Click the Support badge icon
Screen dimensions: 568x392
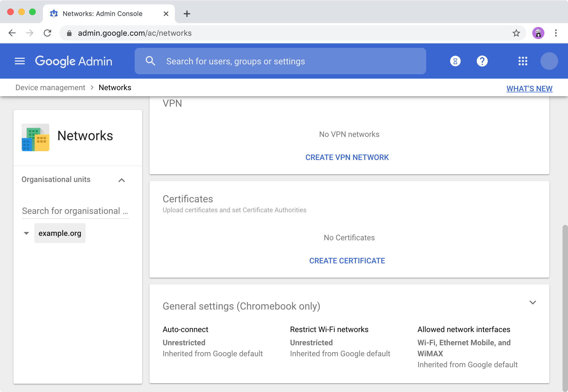[455, 60]
